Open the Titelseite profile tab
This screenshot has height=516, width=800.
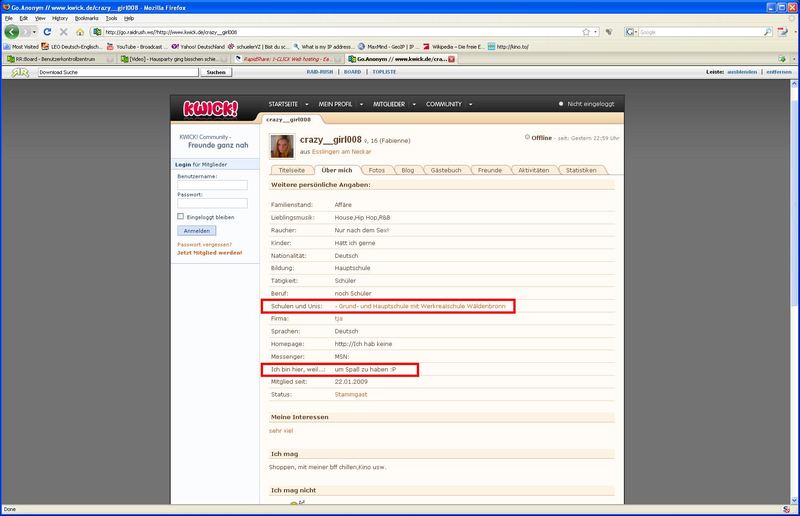click(x=292, y=170)
